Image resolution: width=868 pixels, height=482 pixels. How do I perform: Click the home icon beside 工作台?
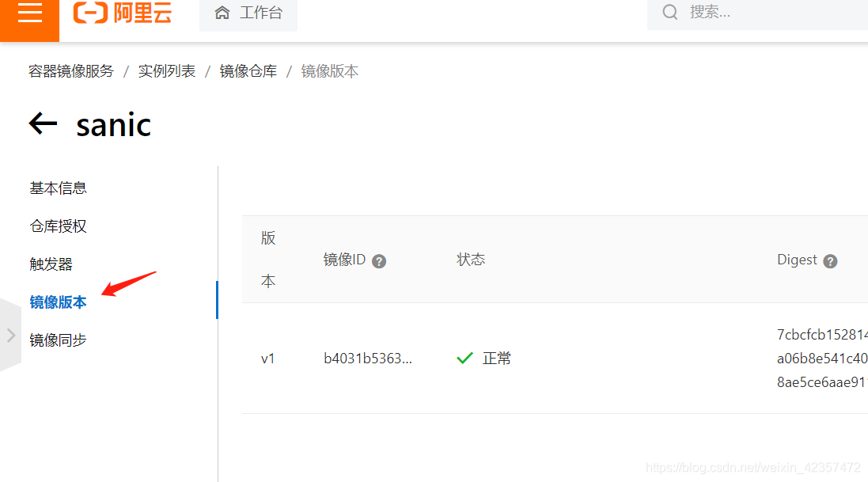coord(222,12)
